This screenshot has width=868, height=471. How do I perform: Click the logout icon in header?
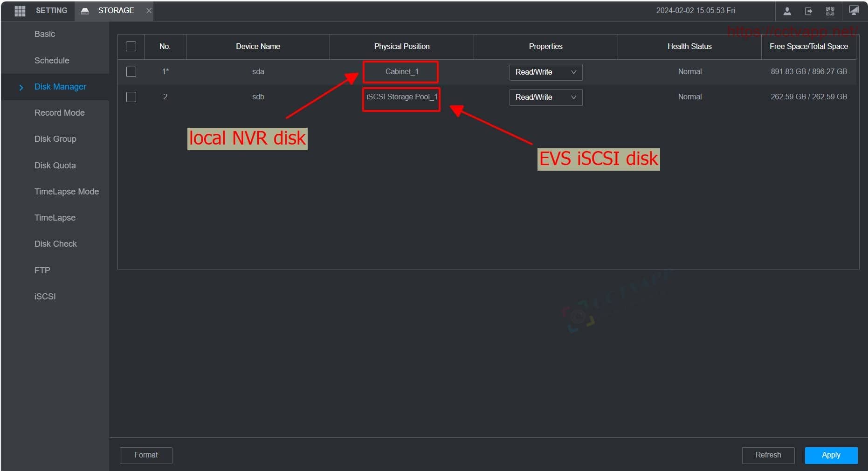click(x=808, y=11)
